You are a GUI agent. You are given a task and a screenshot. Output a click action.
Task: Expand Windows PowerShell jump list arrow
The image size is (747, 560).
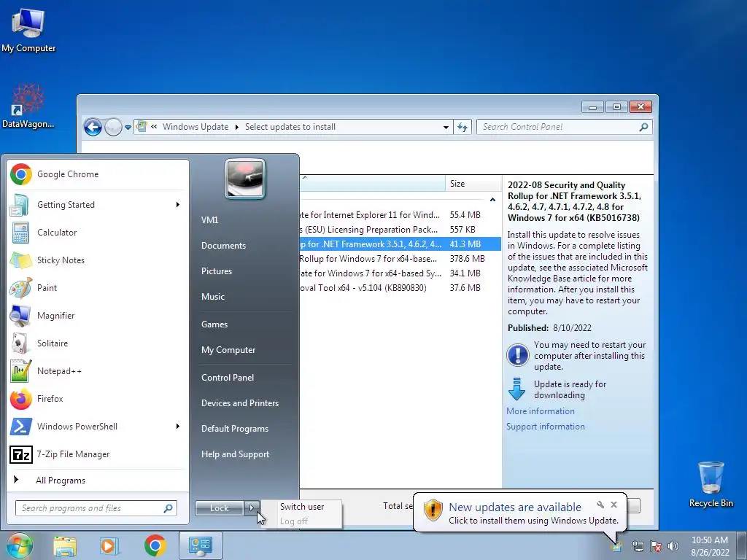[x=178, y=426]
